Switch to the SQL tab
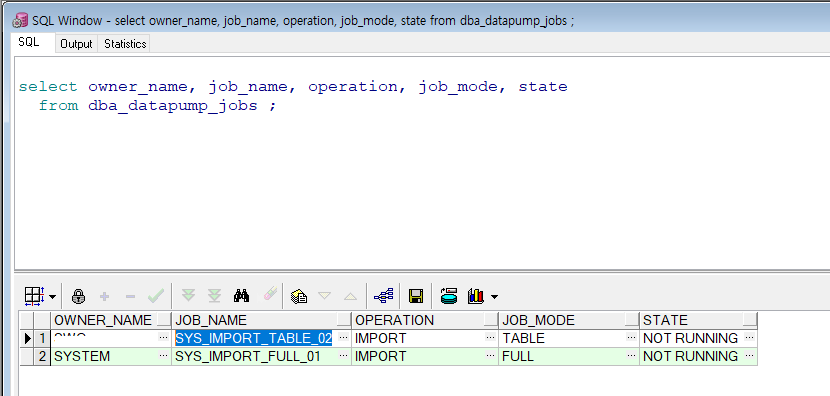The height and width of the screenshot is (396, 830). click(x=29, y=42)
